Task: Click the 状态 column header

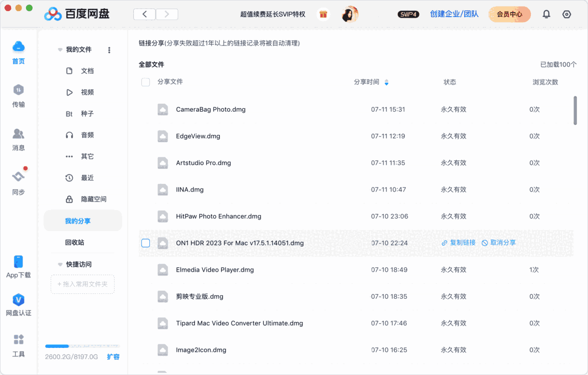Action: (450, 82)
